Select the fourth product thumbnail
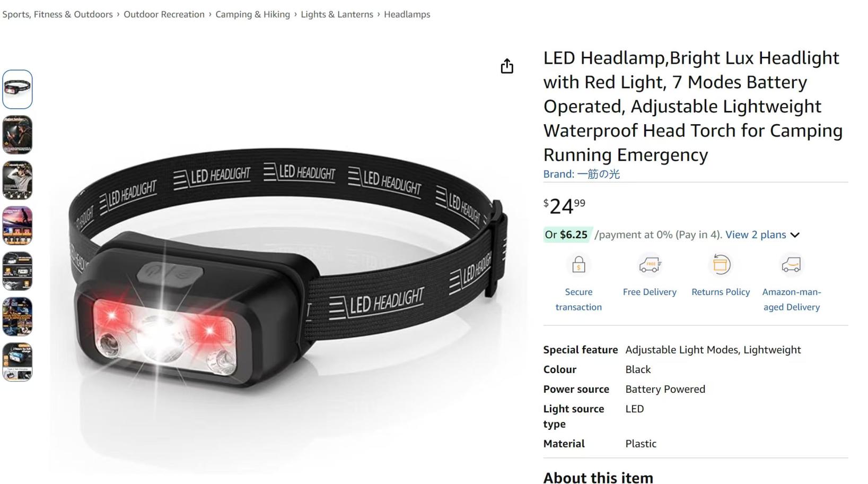The height and width of the screenshot is (484, 868). pyautogui.click(x=17, y=226)
